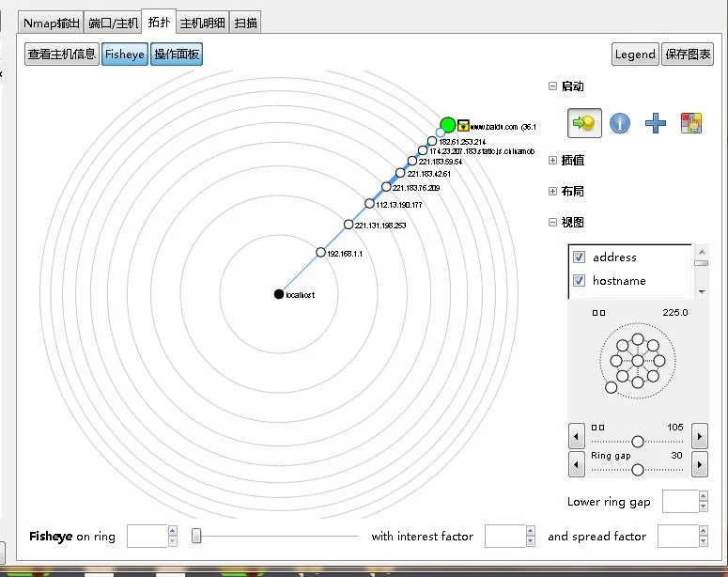Collapse the 启动 section
The image size is (728, 577).
[x=552, y=86]
